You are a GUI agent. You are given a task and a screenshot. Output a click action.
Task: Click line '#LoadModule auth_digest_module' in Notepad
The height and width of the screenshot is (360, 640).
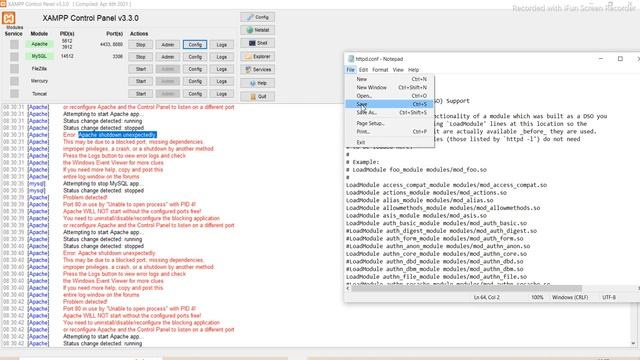[441, 231]
